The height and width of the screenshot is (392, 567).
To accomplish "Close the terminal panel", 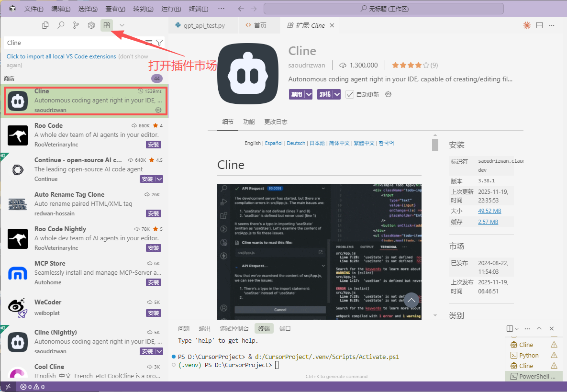I will click(x=552, y=328).
